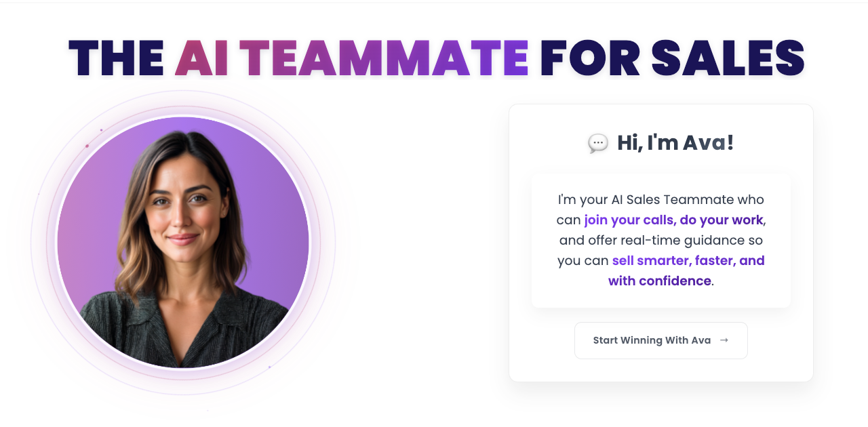This screenshot has width=868, height=427.
Task: Click the 'I'm your AI Sales Teammate who' line
Action: click(661, 199)
